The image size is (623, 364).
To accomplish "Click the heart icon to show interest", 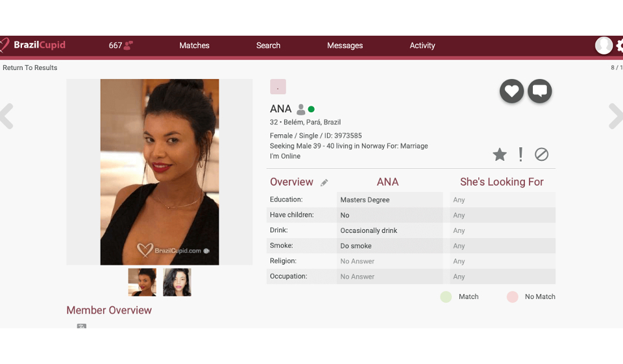I will click(511, 91).
